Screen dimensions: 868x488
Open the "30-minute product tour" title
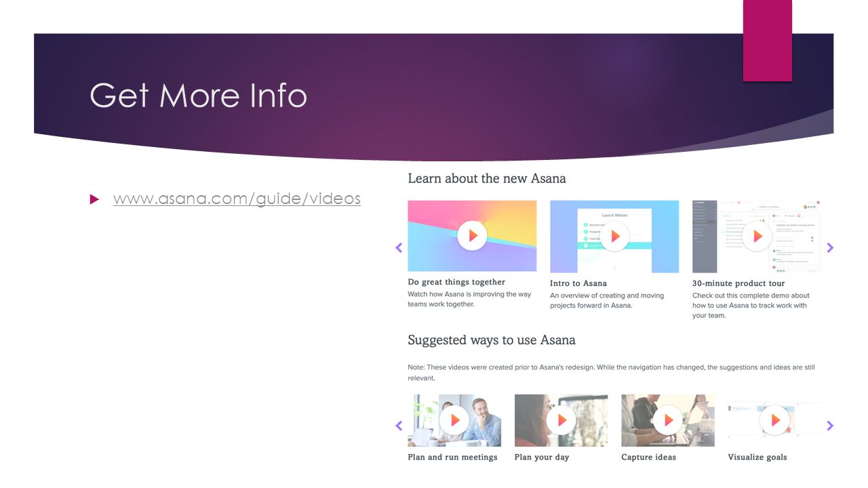[738, 283]
